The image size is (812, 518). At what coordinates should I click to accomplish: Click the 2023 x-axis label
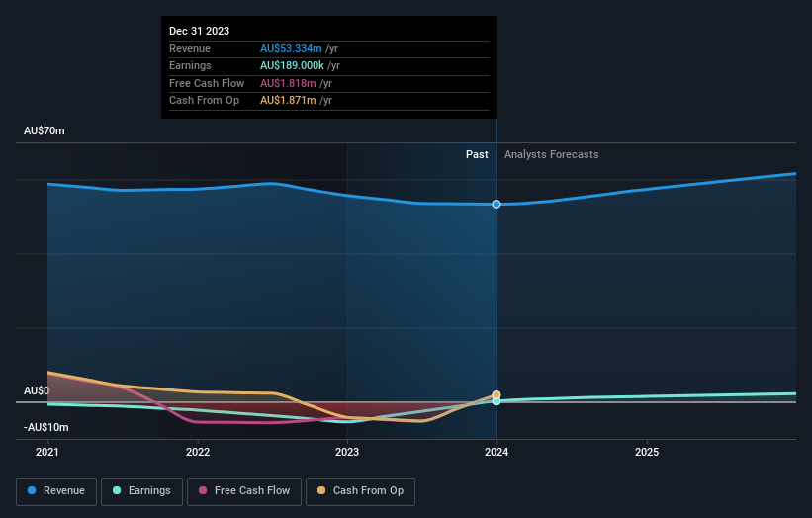[347, 453]
